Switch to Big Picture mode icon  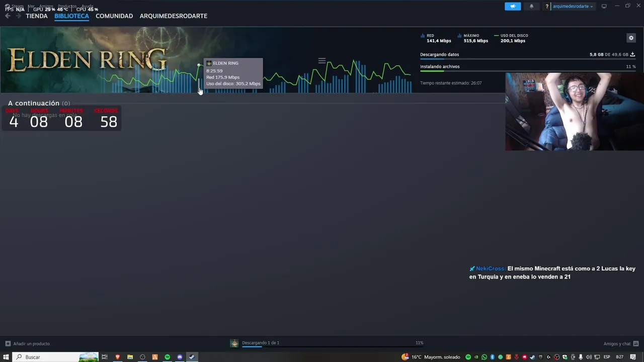coord(604,6)
